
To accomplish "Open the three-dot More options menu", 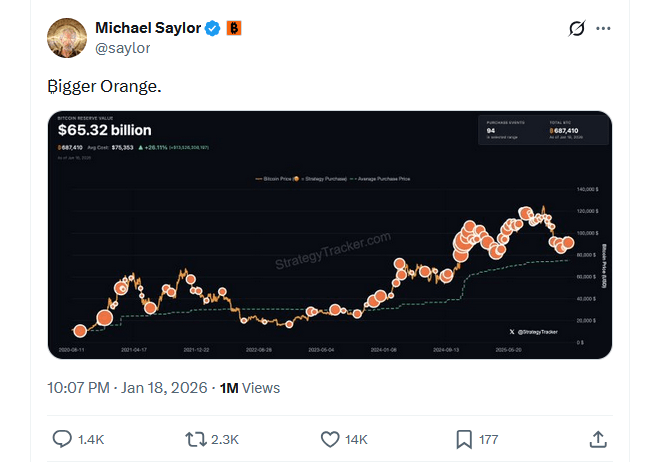I will point(603,28).
